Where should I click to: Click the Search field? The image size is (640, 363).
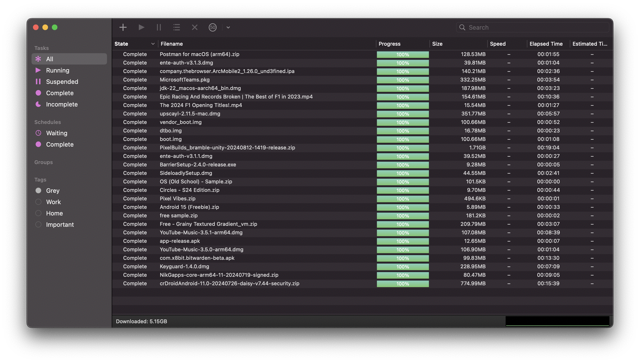(x=533, y=27)
